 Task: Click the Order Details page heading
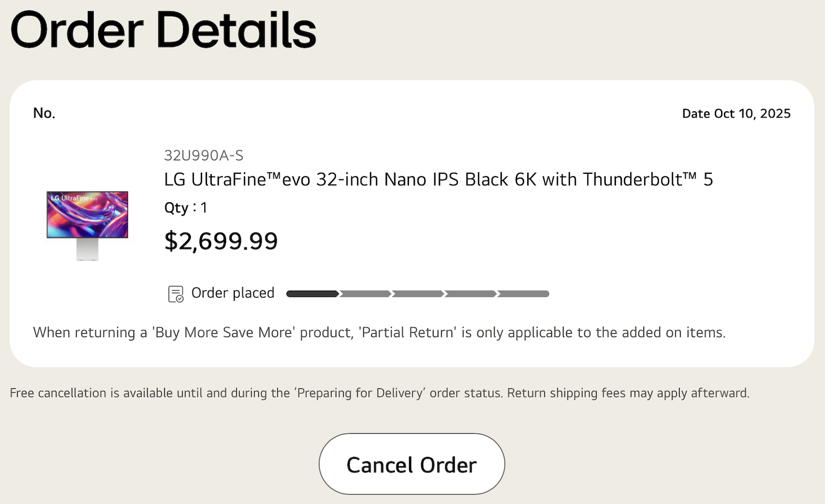(x=164, y=30)
